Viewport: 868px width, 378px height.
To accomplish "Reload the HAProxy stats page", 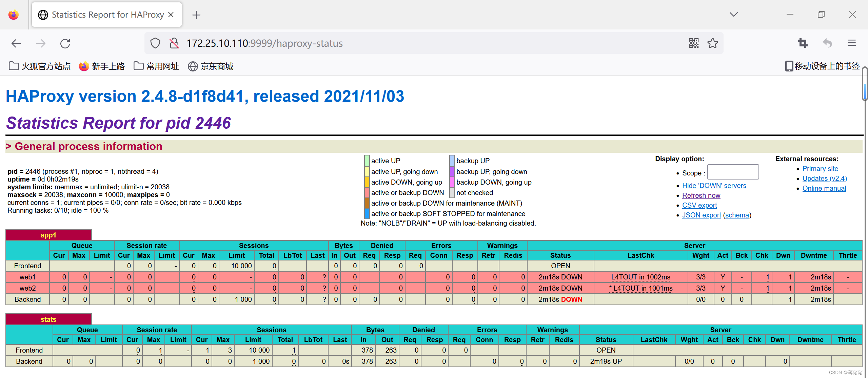I will click(65, 43).
